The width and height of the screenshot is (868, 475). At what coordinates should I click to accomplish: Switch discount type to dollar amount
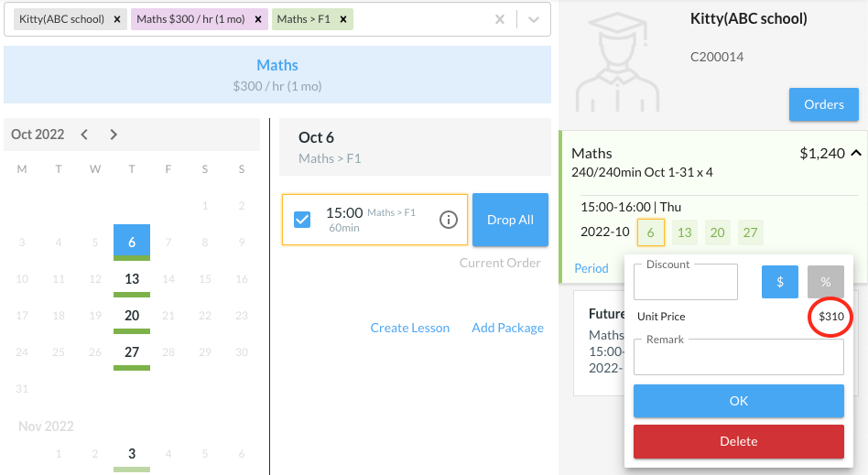click(x=780, y=282)
